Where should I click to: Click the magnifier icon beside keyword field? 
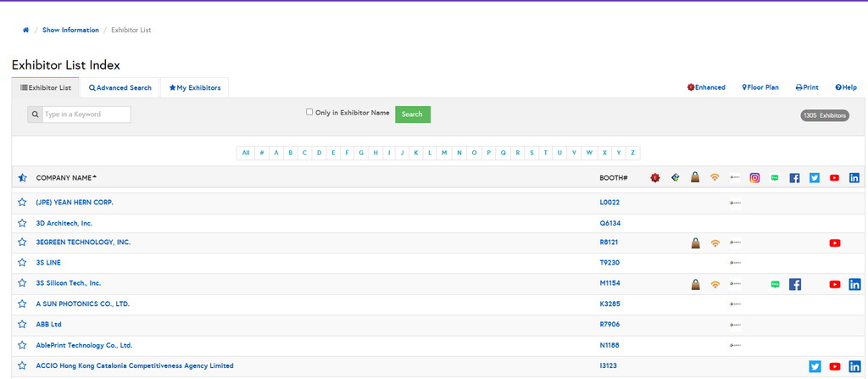35,114
